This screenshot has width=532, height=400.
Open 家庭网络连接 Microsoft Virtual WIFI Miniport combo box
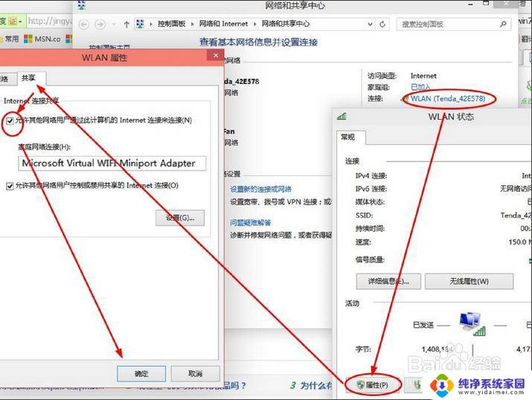112,164
